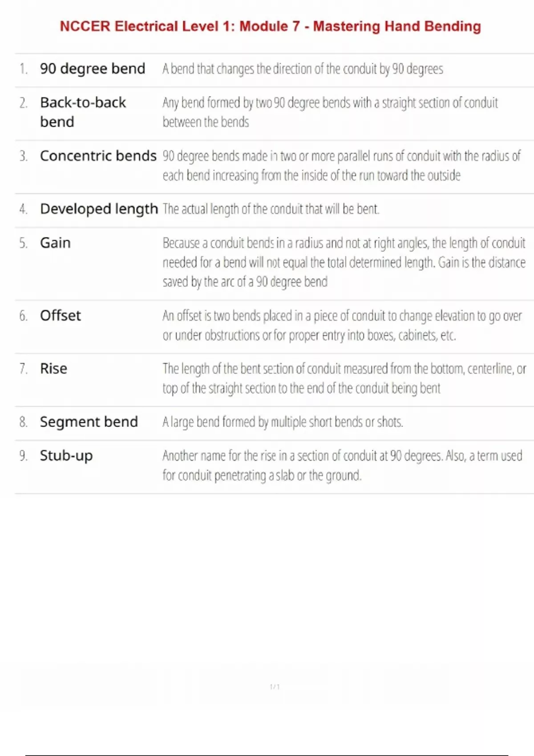This screenshot has width=534, height=756.
Task: Select the term "90 degree bend"
Action: pyautogui.click(x=93, y=68)
